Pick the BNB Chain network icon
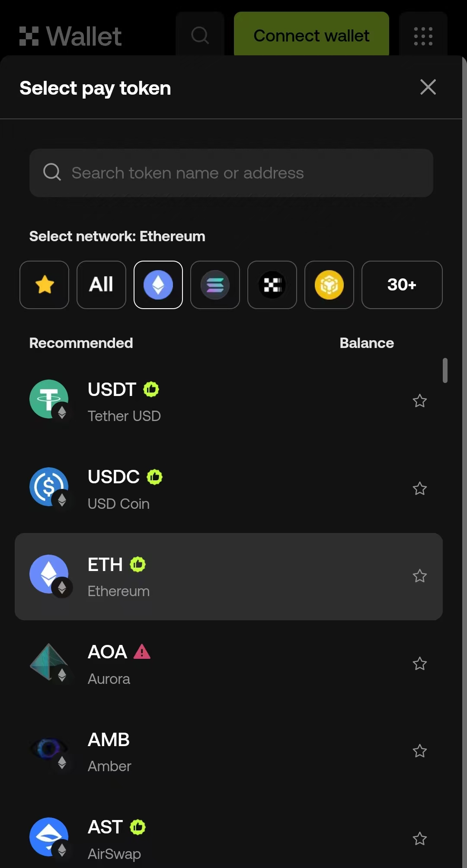Viewport: 467px width, 868px height. click(329, 285)
